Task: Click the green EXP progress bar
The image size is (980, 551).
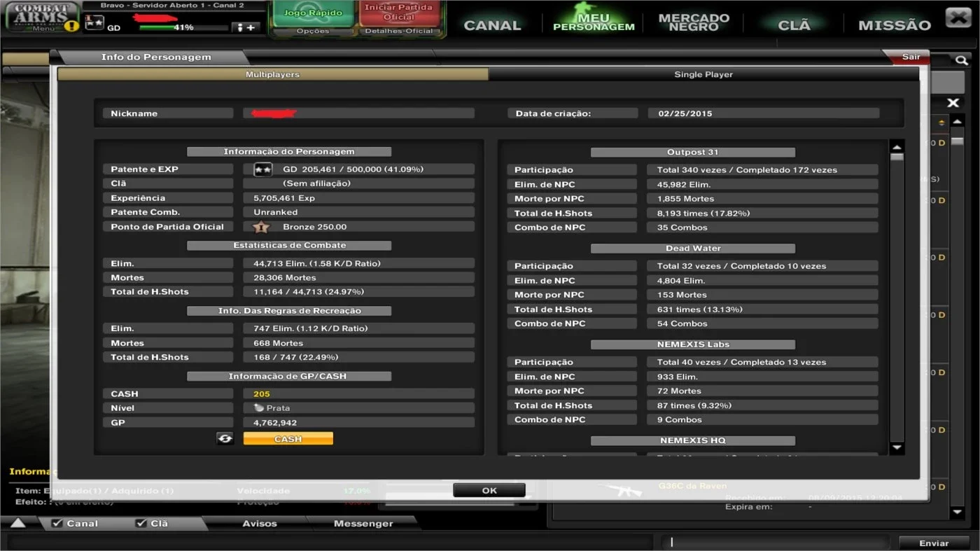Action: pos(183,28)
